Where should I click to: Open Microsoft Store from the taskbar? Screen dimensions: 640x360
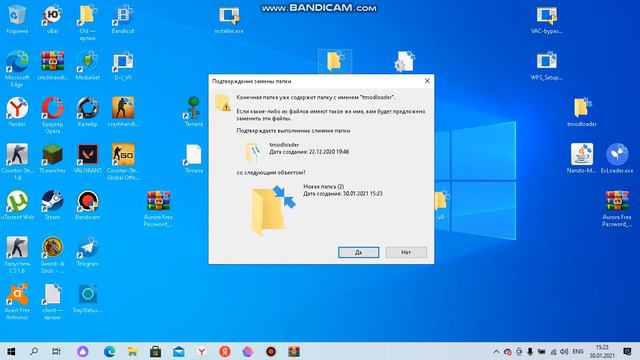(x=155, y=351)
